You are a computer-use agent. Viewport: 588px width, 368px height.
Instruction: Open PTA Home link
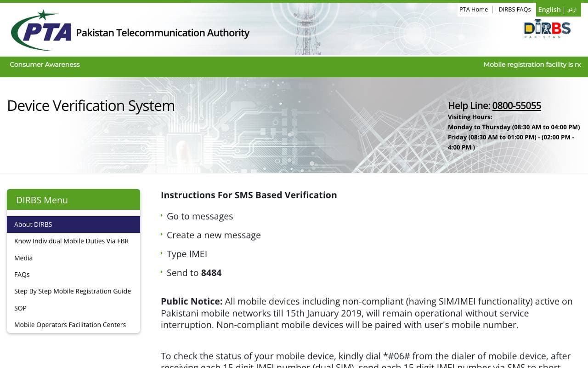point(474,9)
